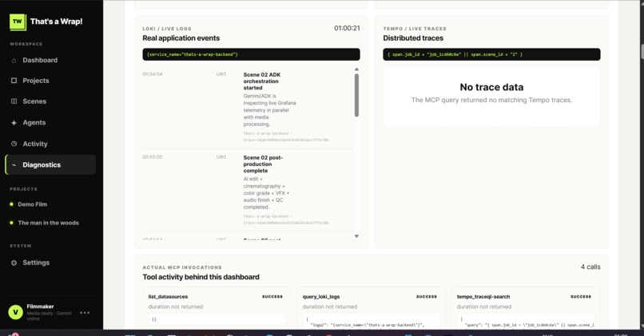Open the Dashboard home icon
The width and height of the screenshot is (644, 336).
(14, 61)
